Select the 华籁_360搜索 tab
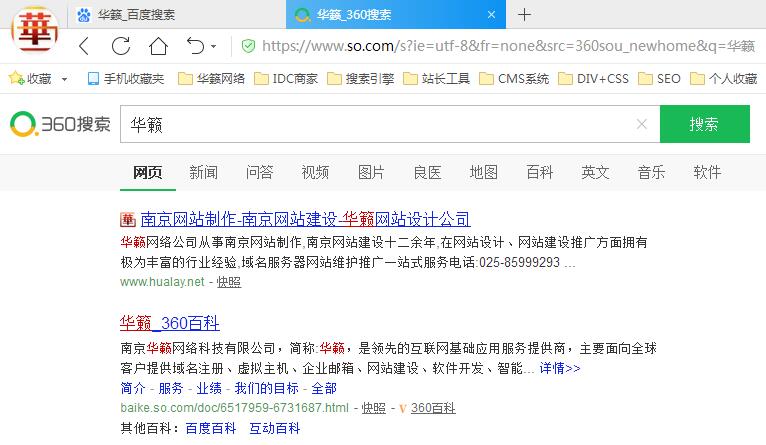 point(396,15)
